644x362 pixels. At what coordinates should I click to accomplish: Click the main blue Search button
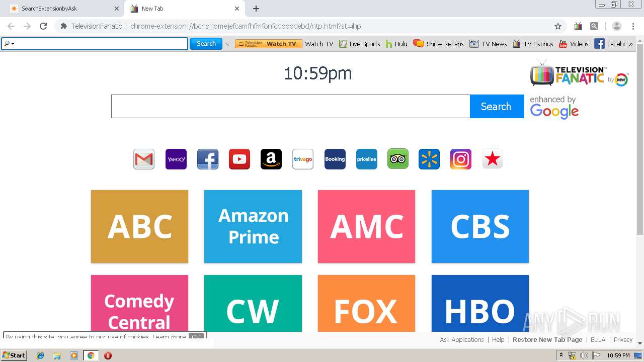pos(497,106)
